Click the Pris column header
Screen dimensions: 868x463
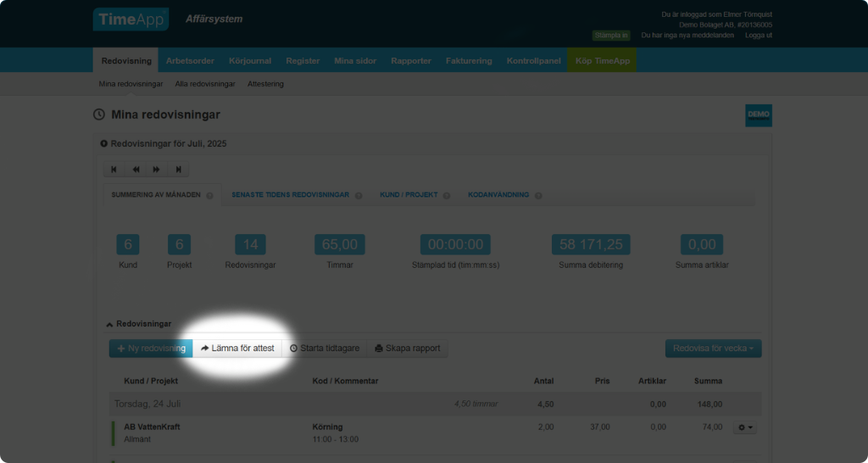click(603, 381)
